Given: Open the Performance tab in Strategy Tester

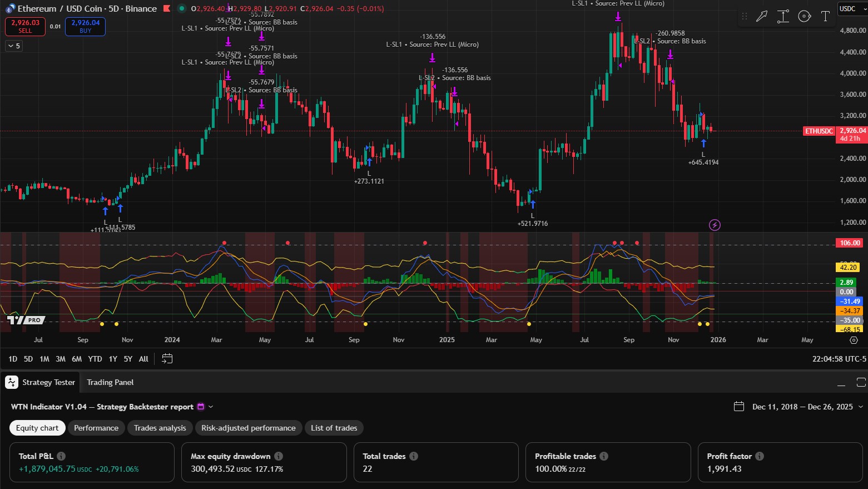Looking at the screenshot, I should (x=96, y=427).
